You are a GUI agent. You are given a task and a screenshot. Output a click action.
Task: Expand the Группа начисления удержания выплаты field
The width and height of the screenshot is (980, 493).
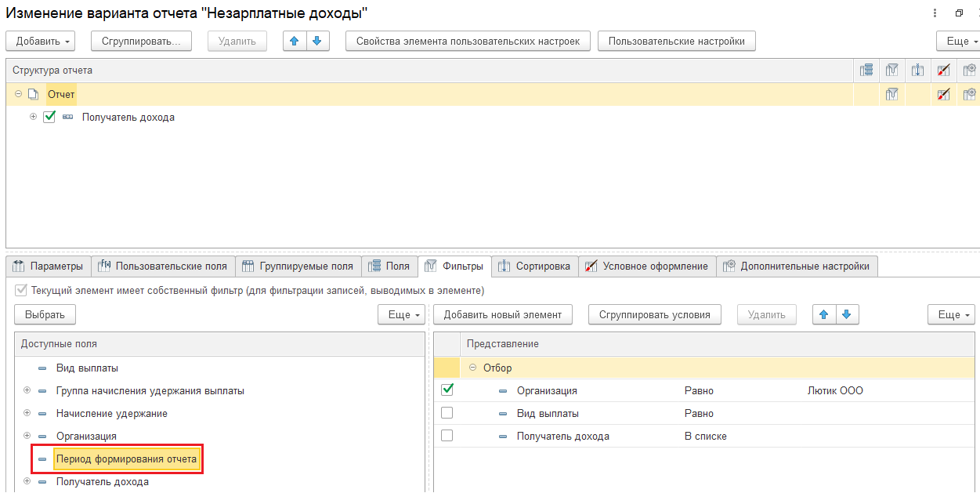point(27,390)
